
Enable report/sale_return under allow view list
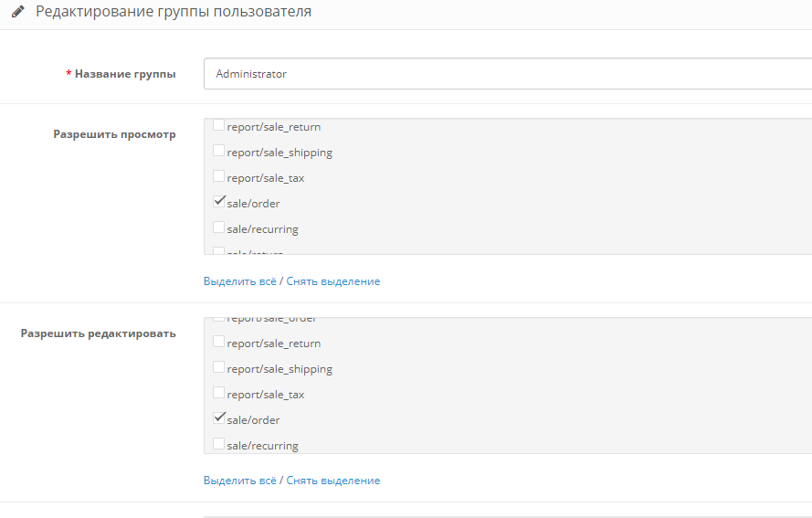tap(219, 126)
